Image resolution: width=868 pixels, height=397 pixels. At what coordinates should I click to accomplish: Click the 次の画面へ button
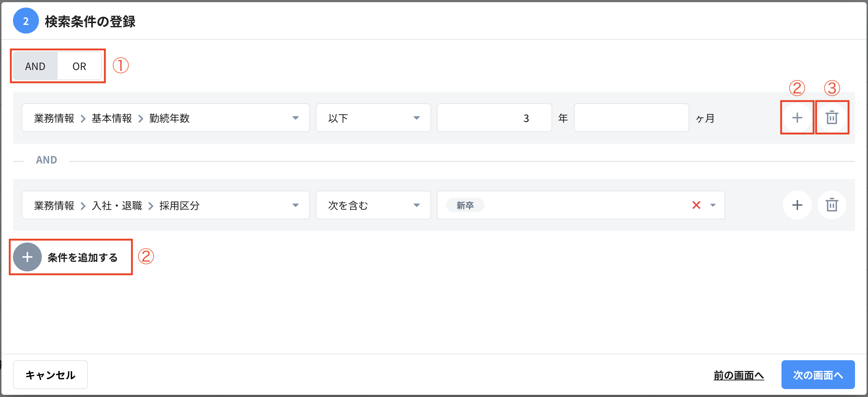(x=818, y=374)
